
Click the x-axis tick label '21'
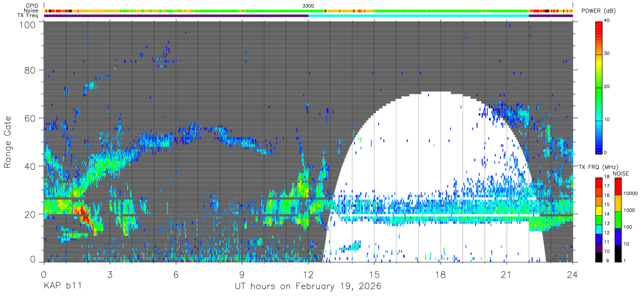[x=506, y=274]
